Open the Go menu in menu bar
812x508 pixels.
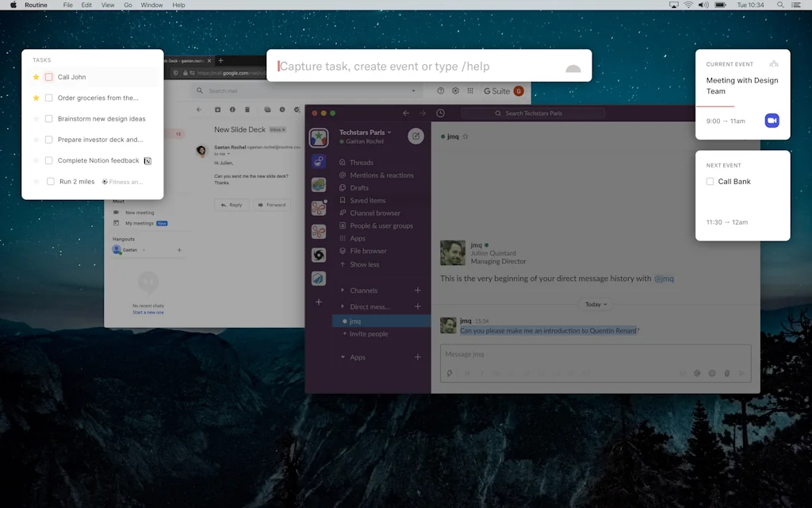point(128,5)
